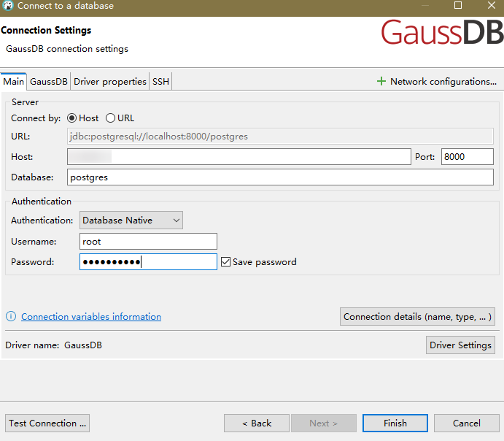The width and height of the screenshot is (504, 441).
Task: Open the SSH tab
Action: [x=160, y=81]
